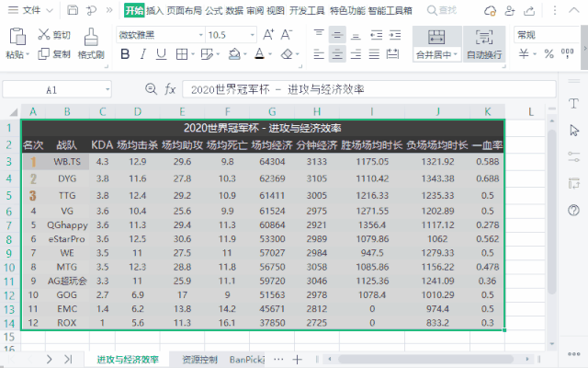Image resolution: width=588 pixels, height=368 pixels.
Task: Click the insert function fx icon
Action: click(170, 89)
